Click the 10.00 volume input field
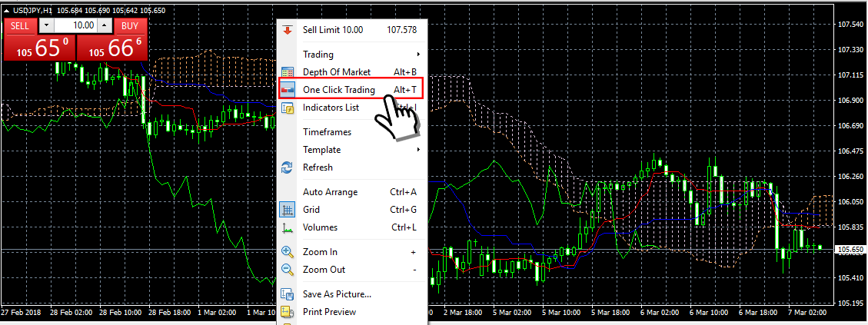 tap(76, 25)
